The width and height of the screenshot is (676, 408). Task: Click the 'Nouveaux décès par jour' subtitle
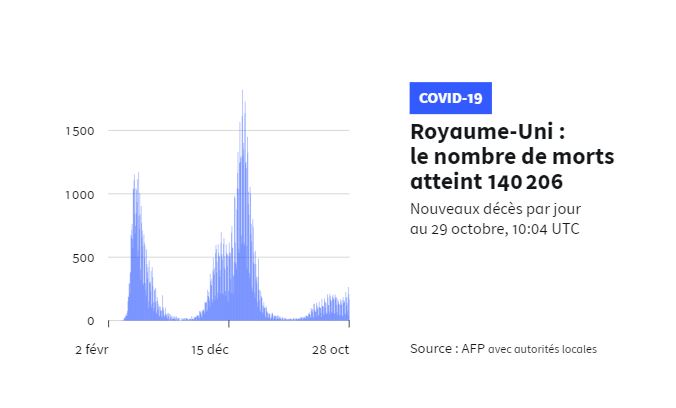click(495, 209)
